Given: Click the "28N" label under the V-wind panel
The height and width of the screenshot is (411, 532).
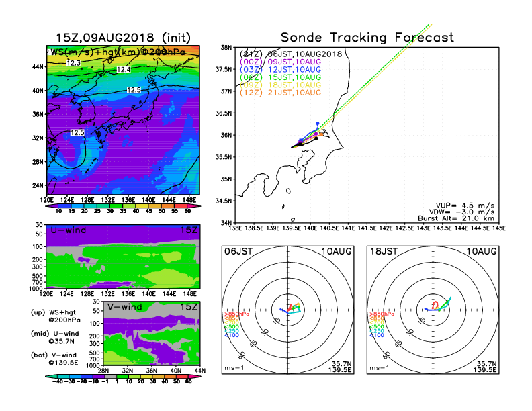Looking at the screenshot, I should tap(103, 371).
